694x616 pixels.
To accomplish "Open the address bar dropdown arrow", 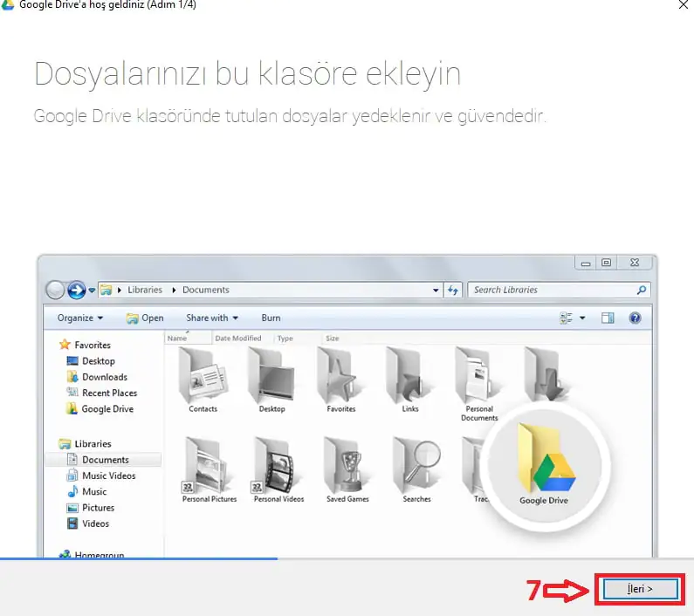I will (x=436, y=291).
